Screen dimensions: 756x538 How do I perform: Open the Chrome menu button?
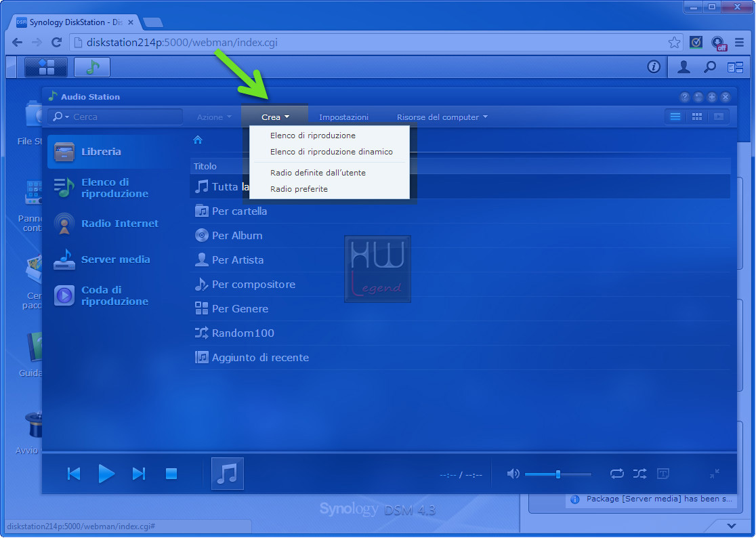(739, 43)
